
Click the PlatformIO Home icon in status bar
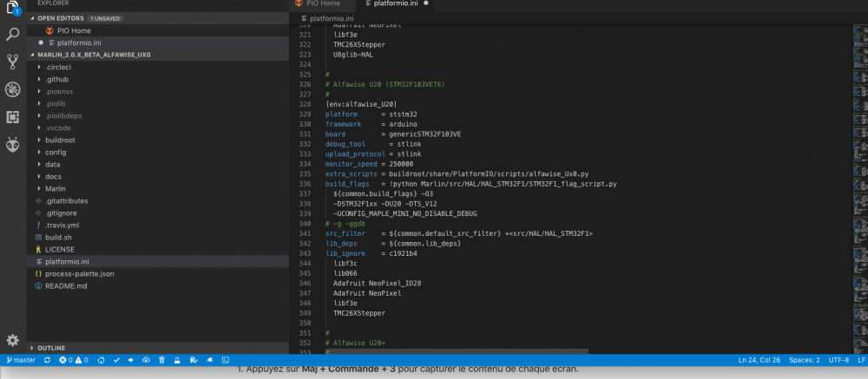click(102, 360)
